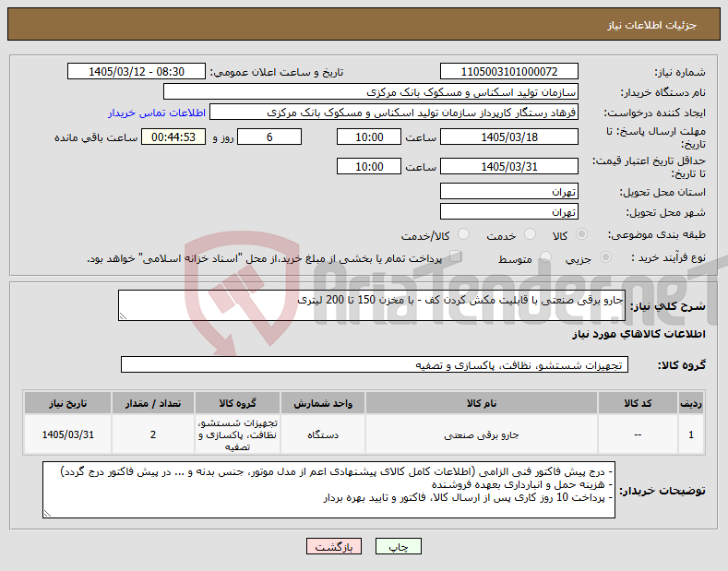The width and height of the screenshot is (728, 571).
Task: Open buyer contact info link اطلاعات تماس خریدار
Action: point(157,113)
